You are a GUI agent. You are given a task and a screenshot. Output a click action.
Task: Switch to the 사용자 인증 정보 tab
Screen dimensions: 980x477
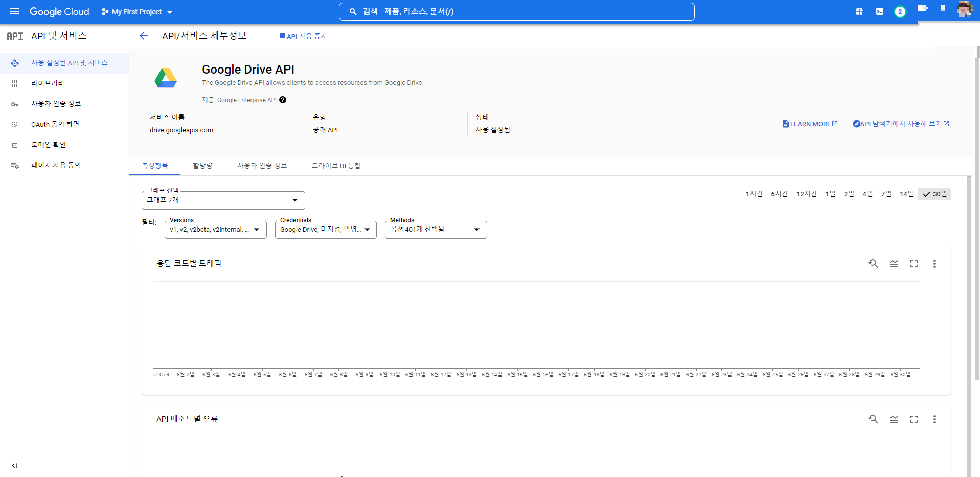tap(262, 166)
